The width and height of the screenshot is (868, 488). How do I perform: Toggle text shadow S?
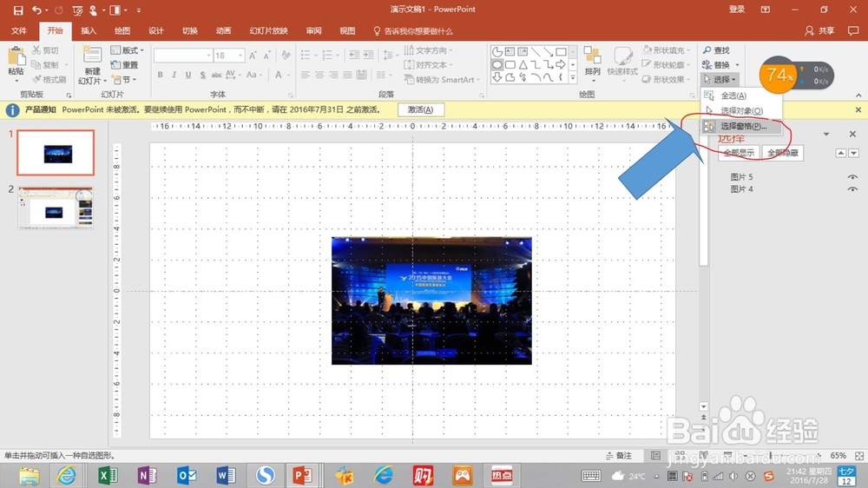[202, 75]
